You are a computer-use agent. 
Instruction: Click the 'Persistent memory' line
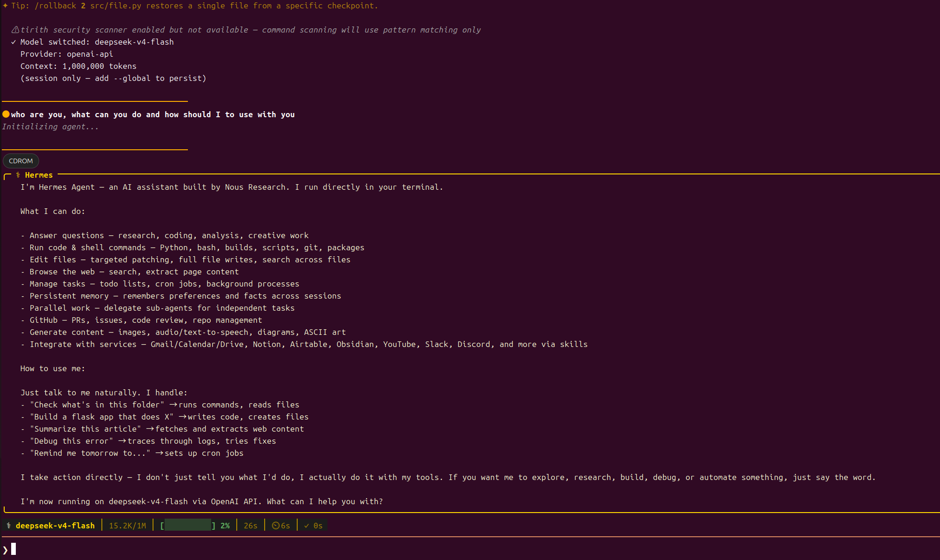[x=181, y=296]
